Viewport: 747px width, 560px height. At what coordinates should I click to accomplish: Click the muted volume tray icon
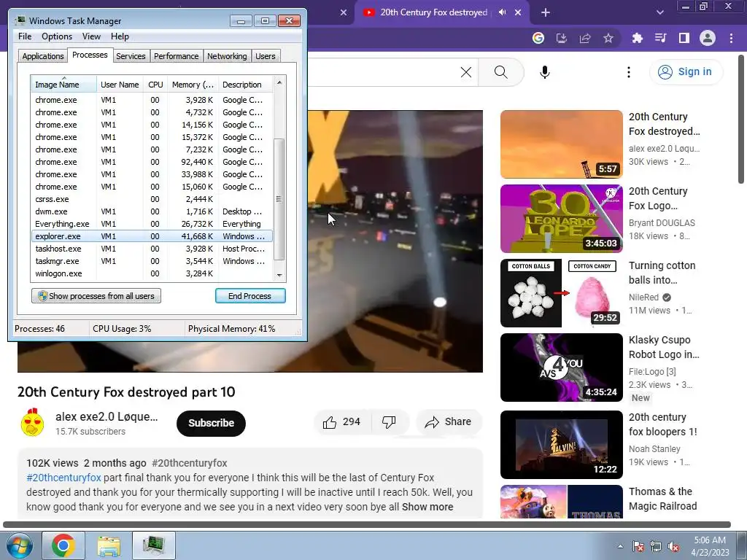tap(673, 546)
